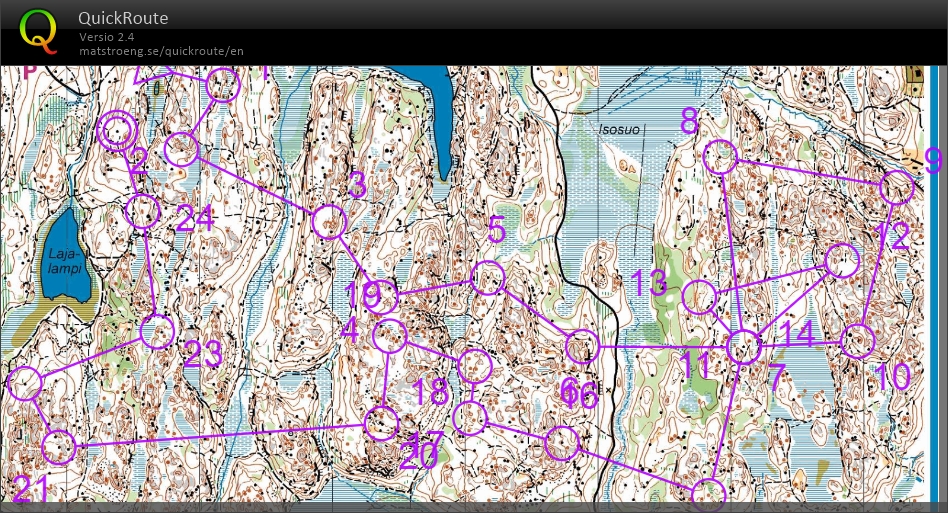Select control circle number 19
The width and height of the screenshot is (948, 513).
click(382, 297)
